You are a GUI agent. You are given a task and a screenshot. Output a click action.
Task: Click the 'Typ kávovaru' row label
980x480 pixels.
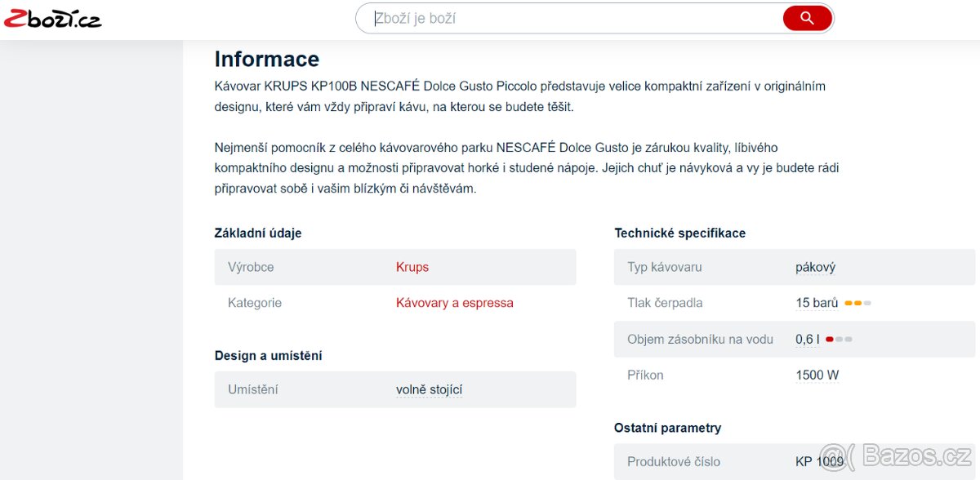coord(664,267)
